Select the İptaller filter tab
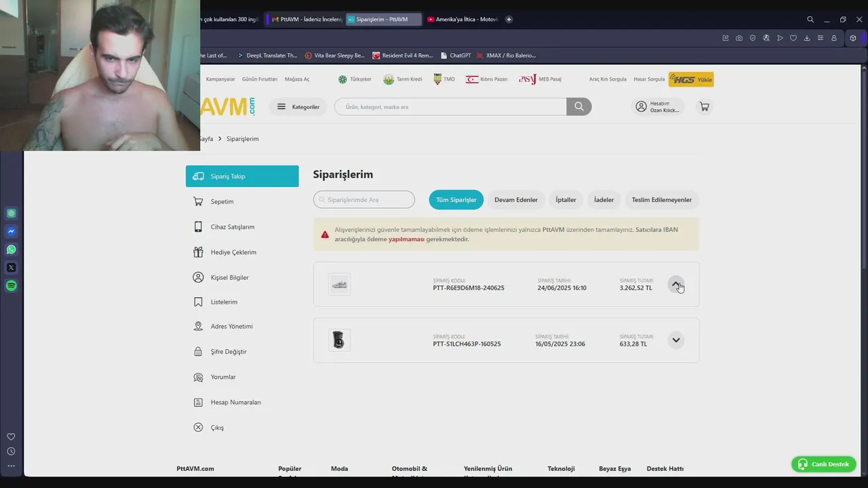The width and height of the screenshot is (868, 488). tap(566, 200)
